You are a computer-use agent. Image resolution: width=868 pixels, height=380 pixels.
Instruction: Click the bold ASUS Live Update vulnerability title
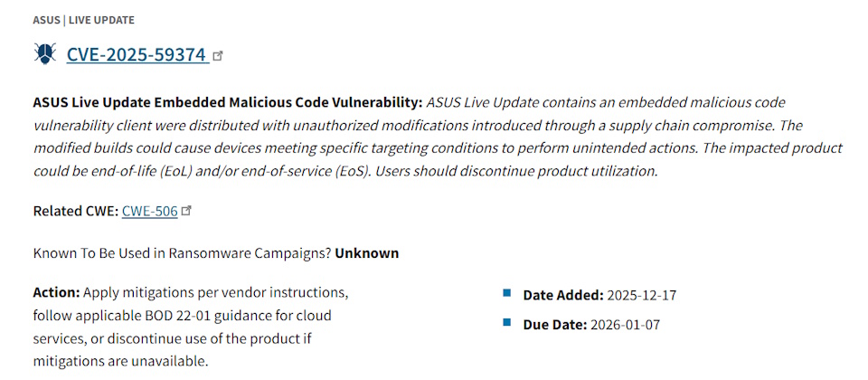click(x=227, y=102)
